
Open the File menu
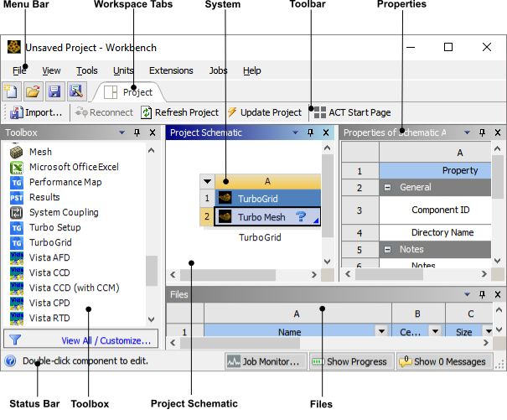pos(19,70)
